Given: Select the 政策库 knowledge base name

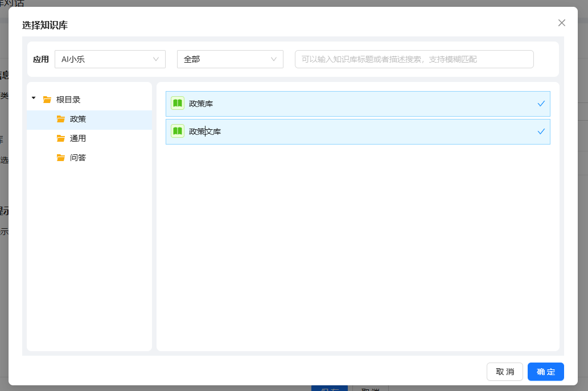Looking at the screenshot, I should (201, 104).
